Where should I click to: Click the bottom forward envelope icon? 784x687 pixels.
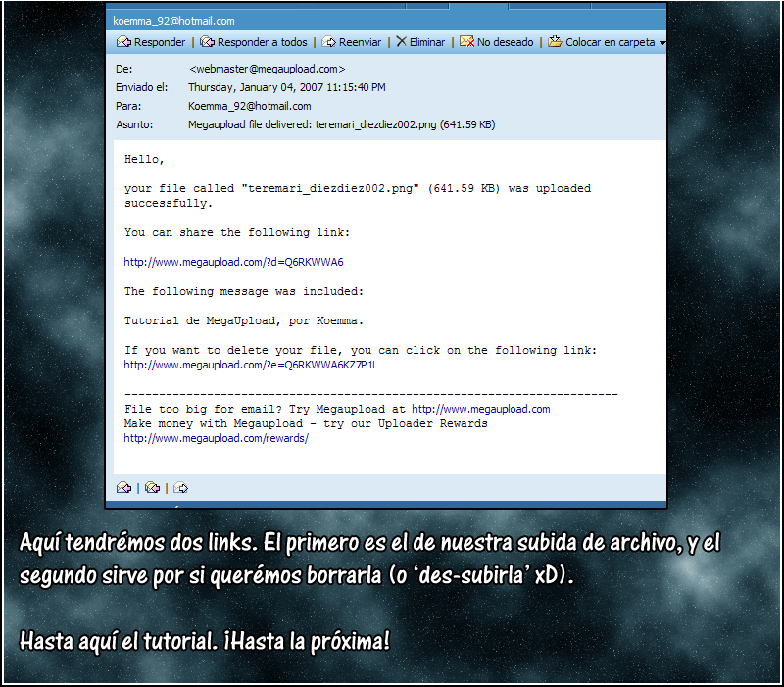pos(181,488)
